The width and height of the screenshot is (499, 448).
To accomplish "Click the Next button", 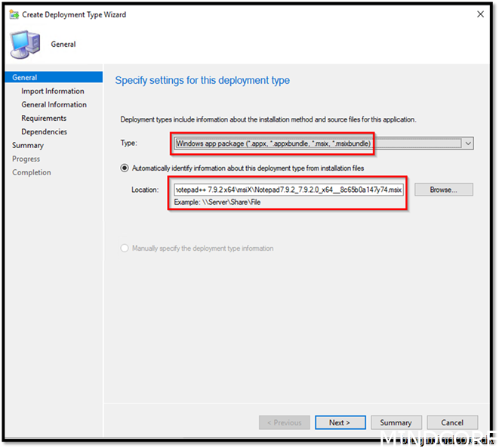I will click(340, 422).
